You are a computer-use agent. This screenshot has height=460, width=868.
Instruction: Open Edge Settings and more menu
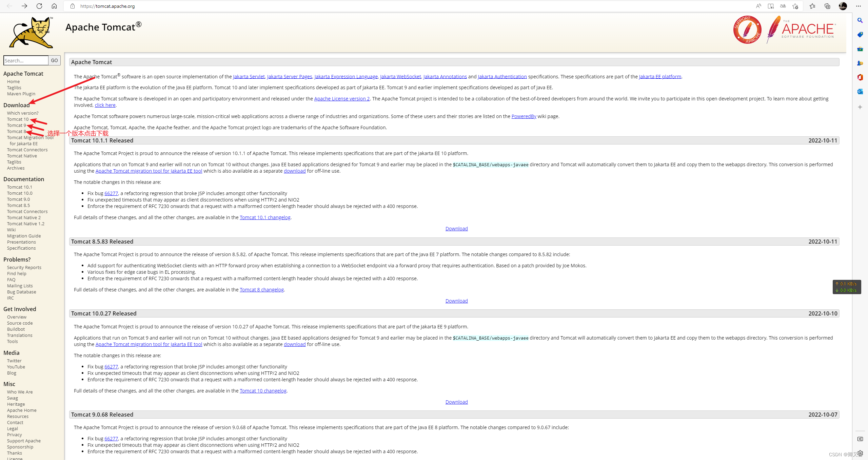(859, 6)
